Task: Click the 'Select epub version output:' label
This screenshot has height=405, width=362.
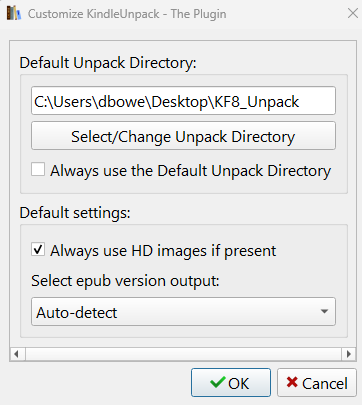Action: 125,281
